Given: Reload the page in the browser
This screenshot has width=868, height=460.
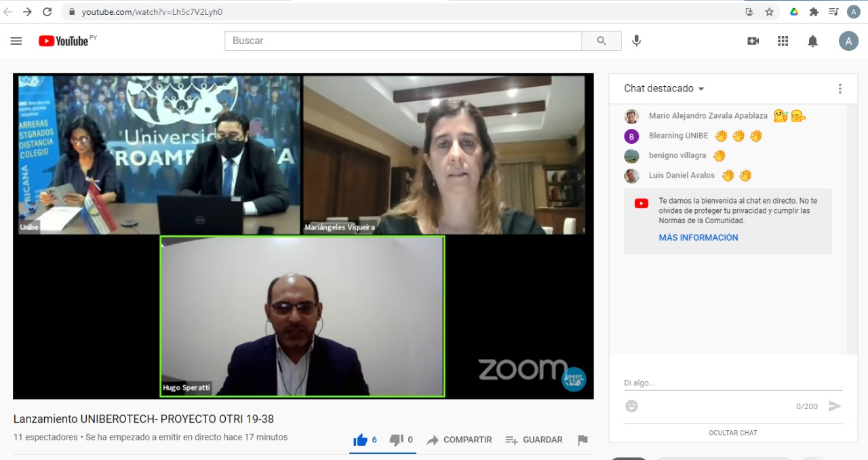Looking at the screenshot, I should [47, 12].
